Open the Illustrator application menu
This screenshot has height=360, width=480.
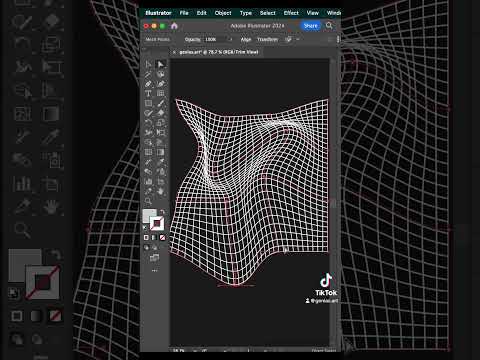click(158, 13)
